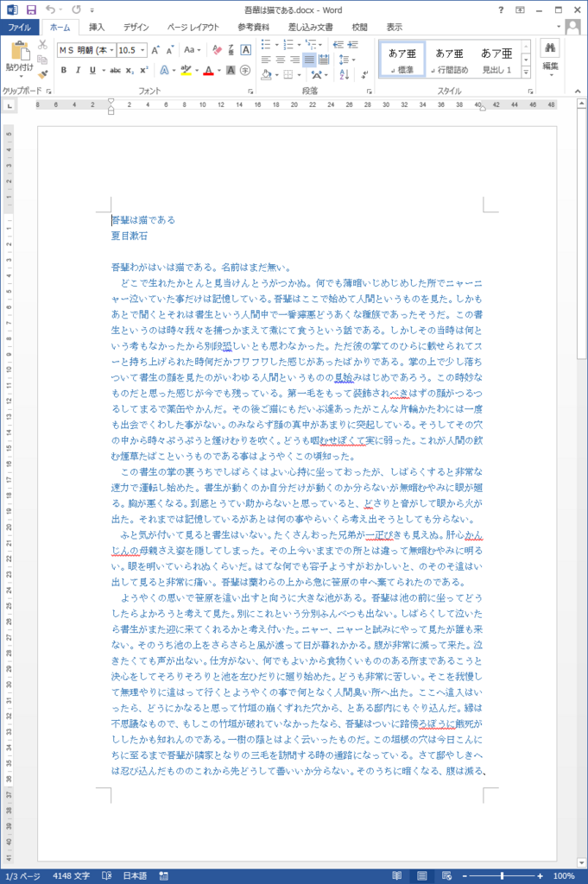Click the text highlight color swatch

(186, 71)
